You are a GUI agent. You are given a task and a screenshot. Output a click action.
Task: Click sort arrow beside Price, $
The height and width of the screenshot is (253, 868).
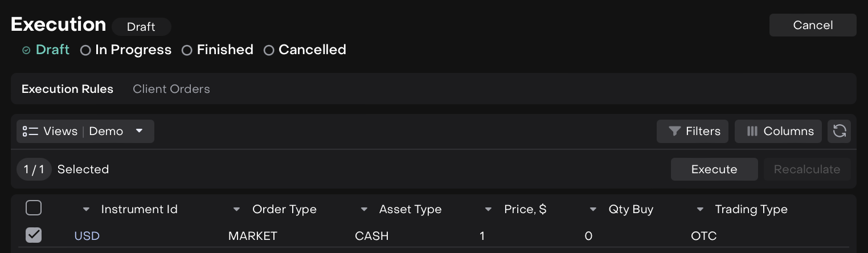488,210
